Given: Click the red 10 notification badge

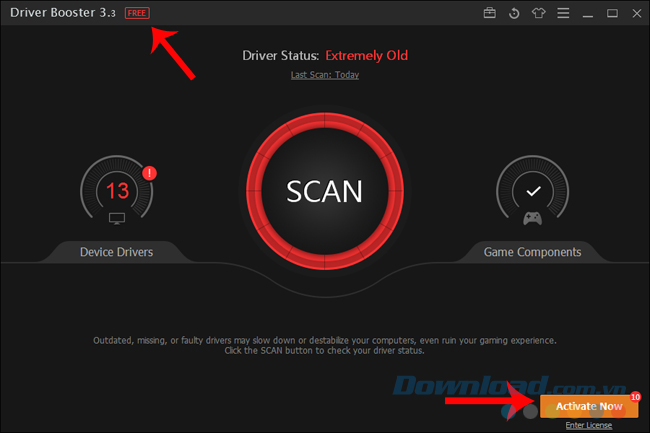Looking at the screenshot, I should [635, 397].
